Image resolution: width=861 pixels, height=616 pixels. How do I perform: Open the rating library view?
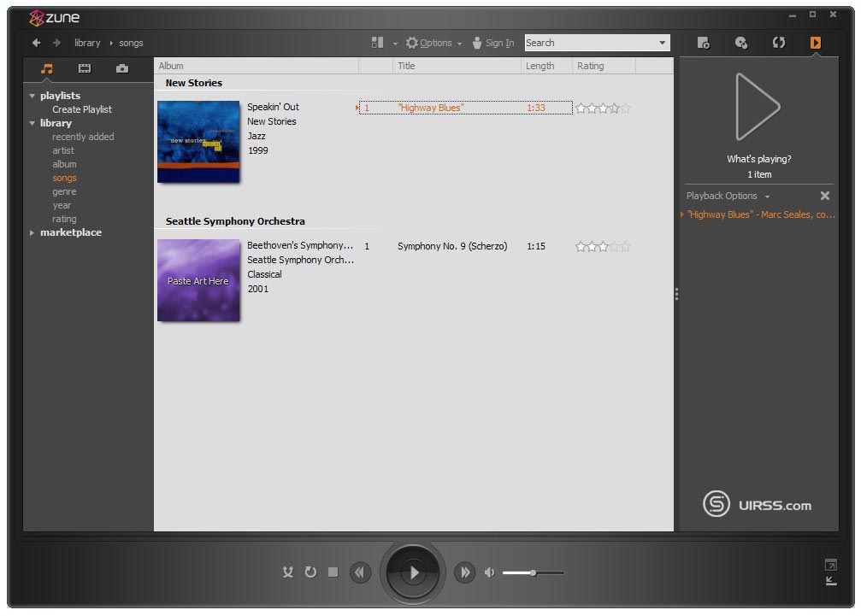click(x=64, y=219)
